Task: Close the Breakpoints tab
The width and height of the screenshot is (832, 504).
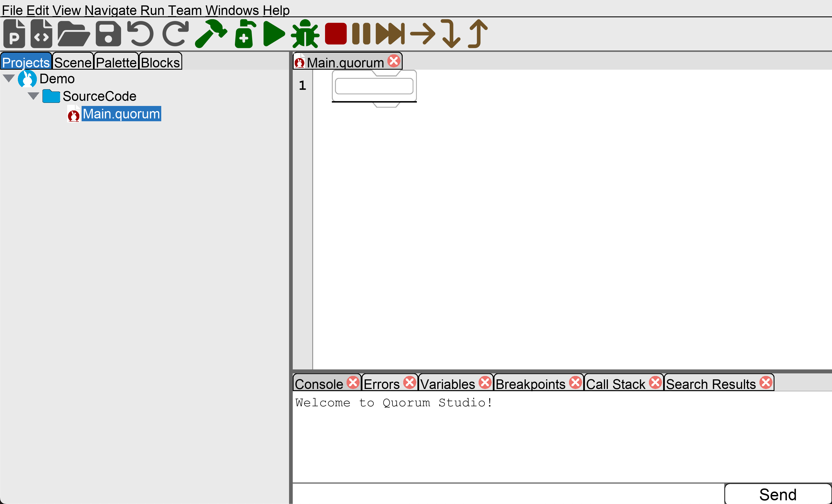Action: click(x=575, y=382)
